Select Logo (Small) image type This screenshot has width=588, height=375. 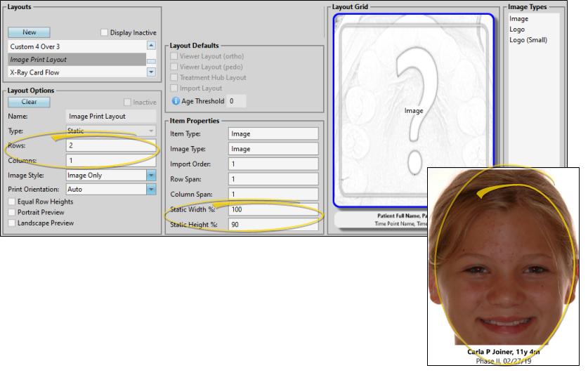coord(528,40)
